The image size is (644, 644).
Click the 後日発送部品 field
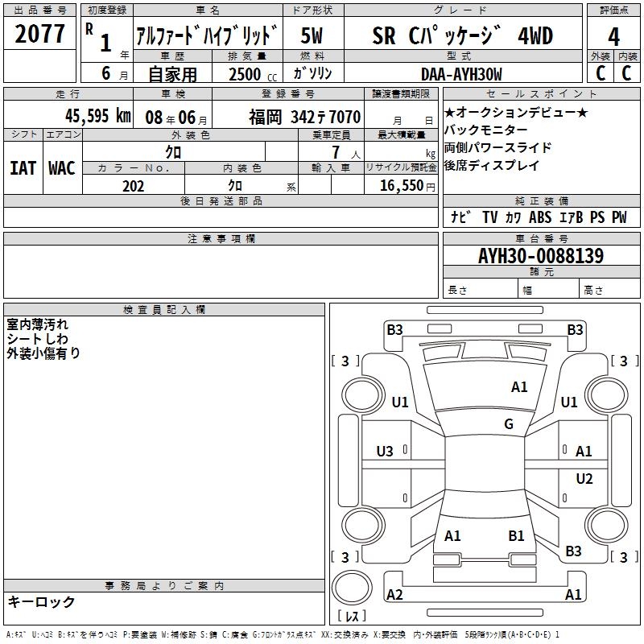pos(221,217)
